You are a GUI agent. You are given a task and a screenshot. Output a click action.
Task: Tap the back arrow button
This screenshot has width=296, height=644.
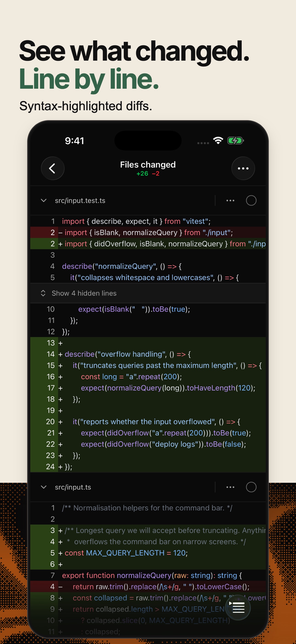pyautogui.click(x=53, y=168)
